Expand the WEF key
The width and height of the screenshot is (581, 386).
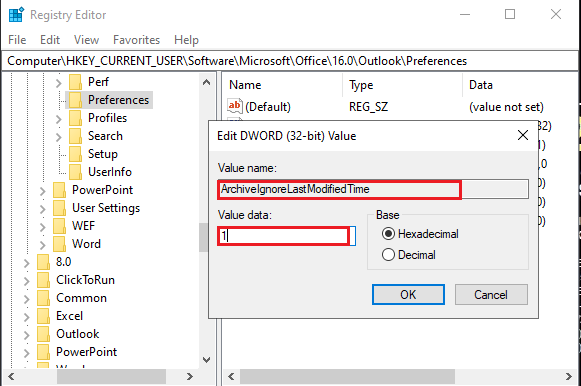(43, 227)
